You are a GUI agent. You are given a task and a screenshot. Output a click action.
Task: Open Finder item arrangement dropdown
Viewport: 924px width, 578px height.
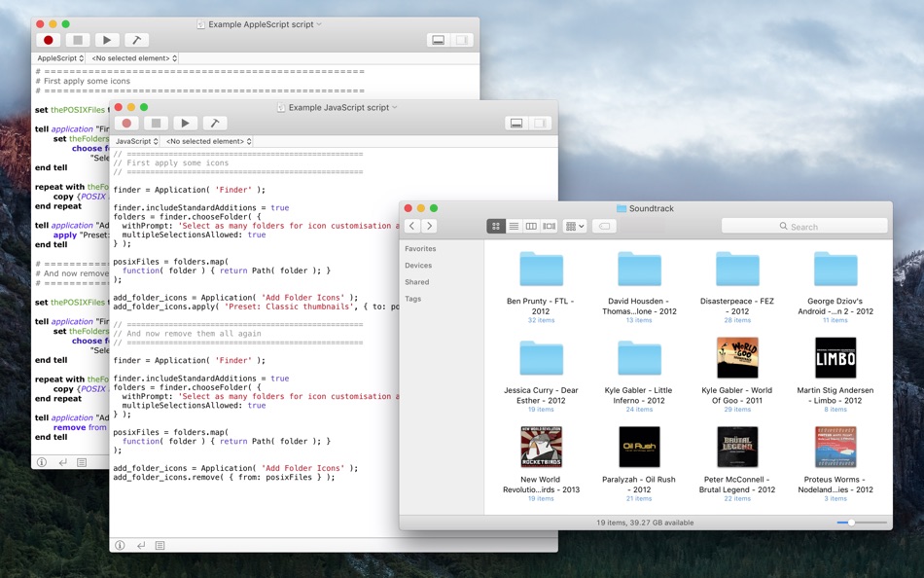point(575,226)
